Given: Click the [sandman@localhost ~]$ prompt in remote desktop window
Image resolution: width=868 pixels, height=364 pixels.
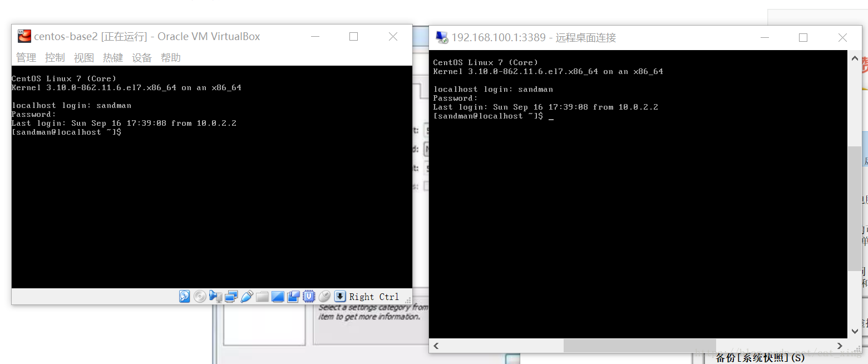Looking at the screenshot, I should pos(488,116).
